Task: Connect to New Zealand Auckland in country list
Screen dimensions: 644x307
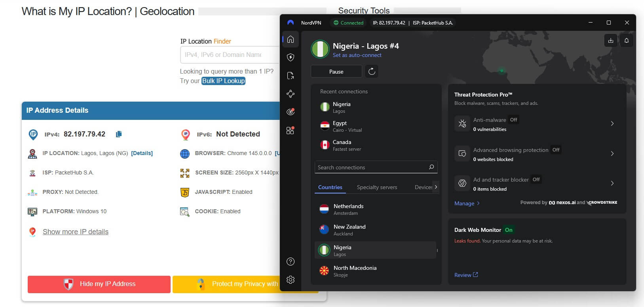Action: (x=376, y=230)
